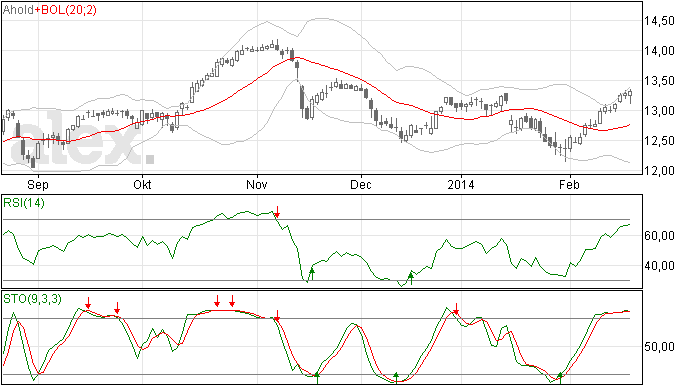Click the 60,00 RSI axis value
The width and height of the screenshot is (690, 387).
(659, 236)
